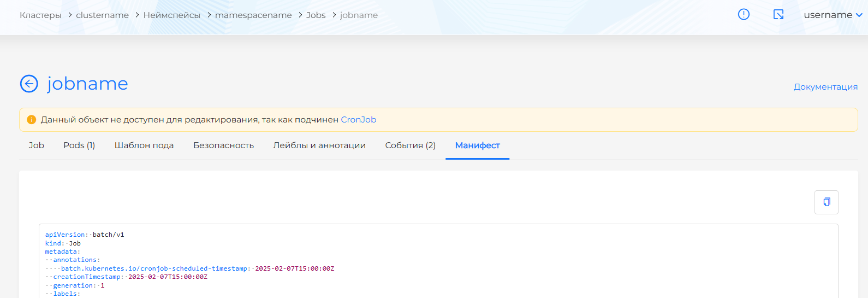Viewport: 868px width, 298px height.
Task: Click the Jobs breadcrumb link
Action: pos(316,15)
